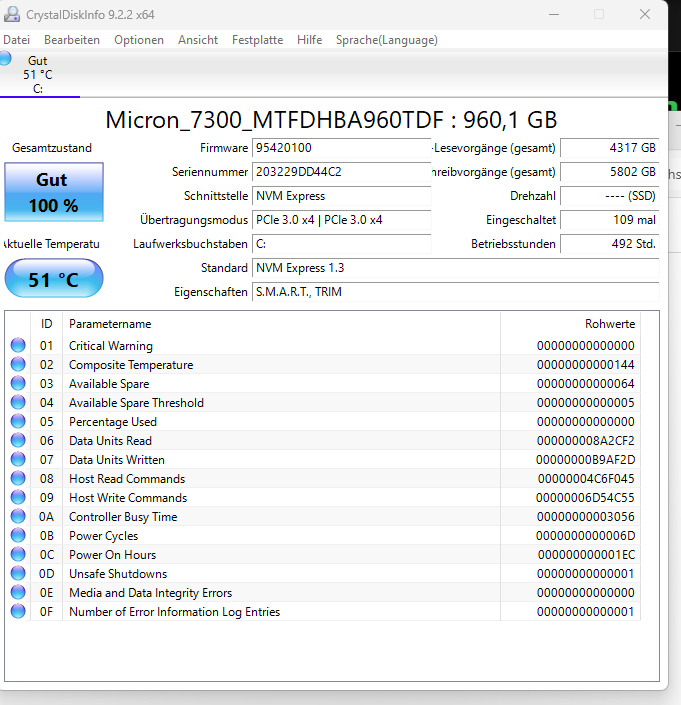
Task: Open the Festplatte menu
Action: pyautogui.click(x=258, y=40)
